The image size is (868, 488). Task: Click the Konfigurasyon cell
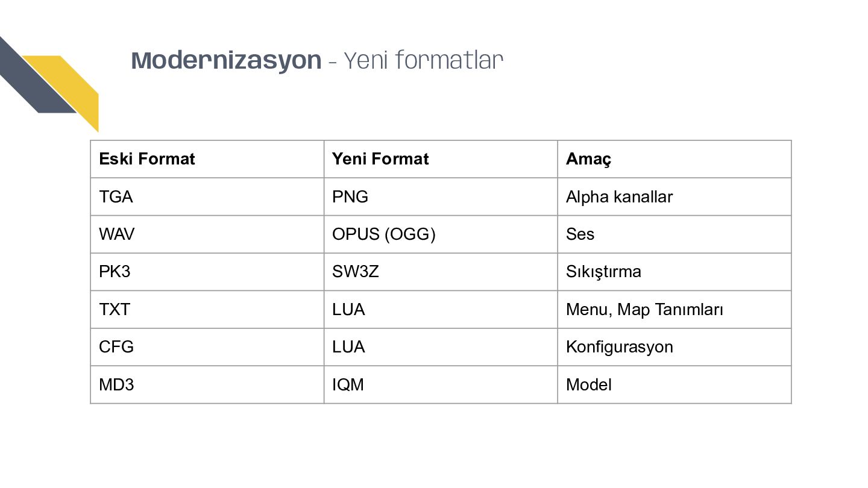coord(674,347)
